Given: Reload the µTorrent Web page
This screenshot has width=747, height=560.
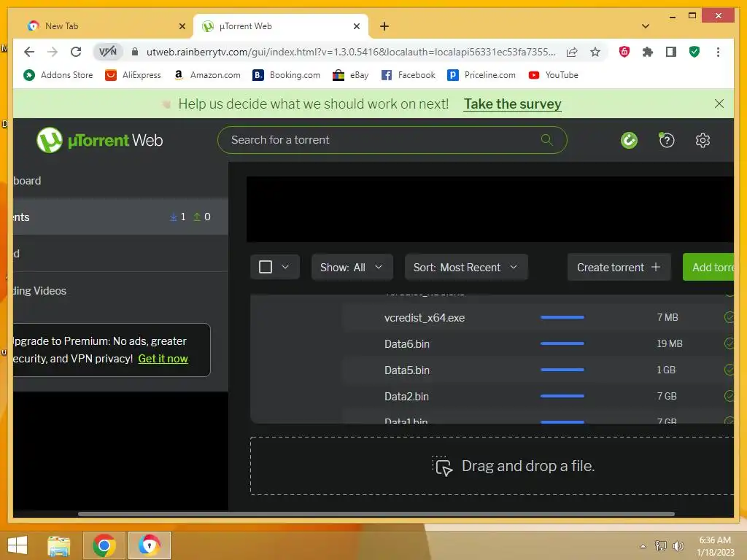Looking at the screenshot, I should pyautogui.click(x=76, y=52).
